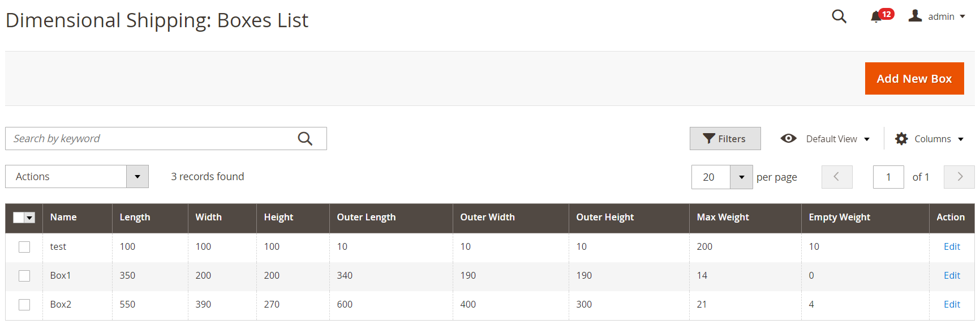Sort by the Max Weight column header
The image size is (980, 328).
click(x=723, y=217)
